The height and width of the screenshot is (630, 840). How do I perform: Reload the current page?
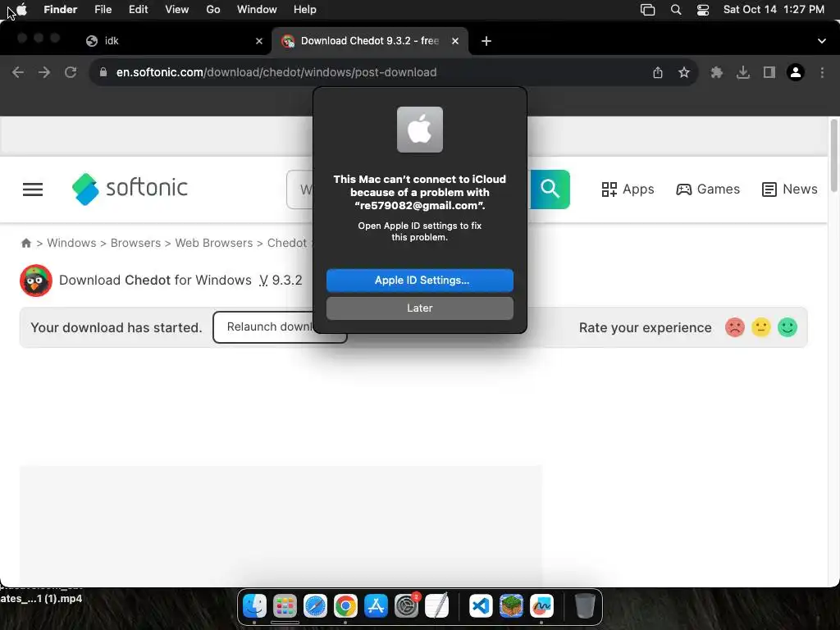coord(71,72)
